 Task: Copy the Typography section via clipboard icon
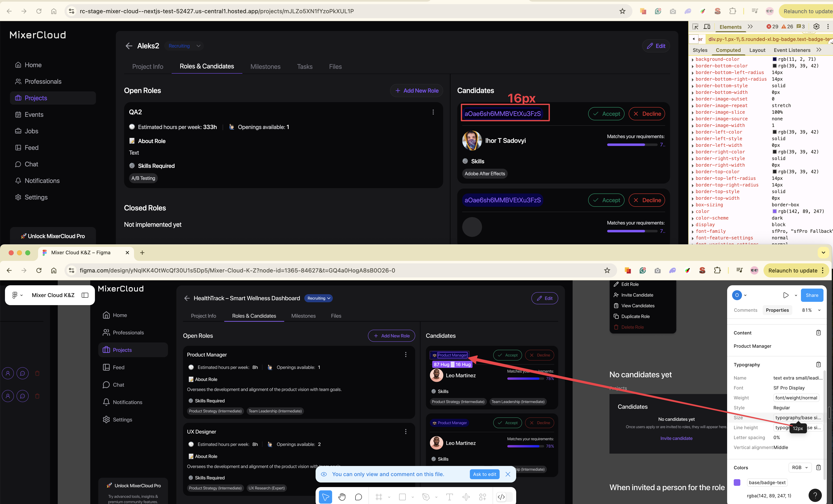click(x=818, y=364)
